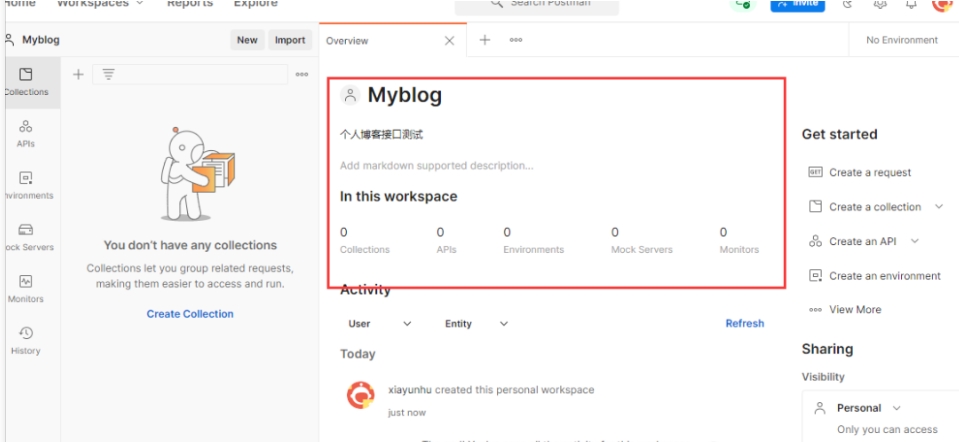Click the Refresh link in Activity
The image size is (959, 442).
pyautogui.click(x=744, y=323)
